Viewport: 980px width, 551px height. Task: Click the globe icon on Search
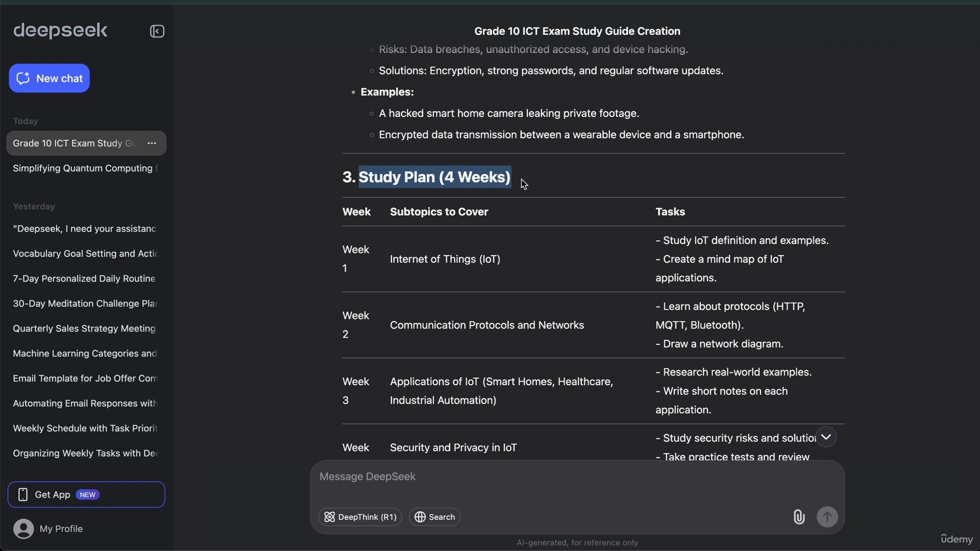420,517
